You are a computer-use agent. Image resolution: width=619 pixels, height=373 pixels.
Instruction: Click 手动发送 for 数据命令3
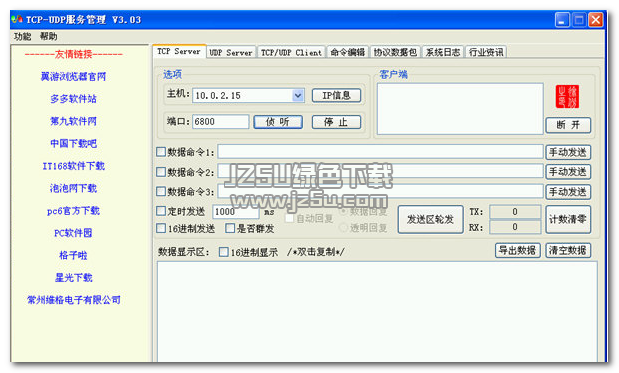click(x=568, y=192)
